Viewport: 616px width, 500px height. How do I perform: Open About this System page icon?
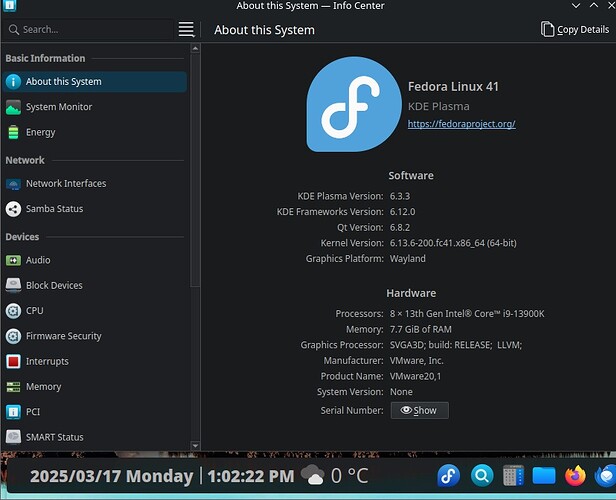pos(13,82)
